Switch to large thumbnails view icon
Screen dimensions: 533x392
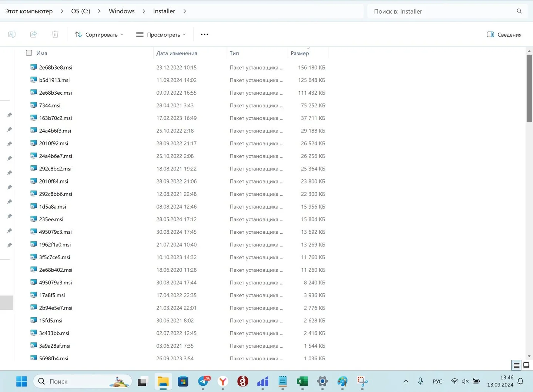526,365
